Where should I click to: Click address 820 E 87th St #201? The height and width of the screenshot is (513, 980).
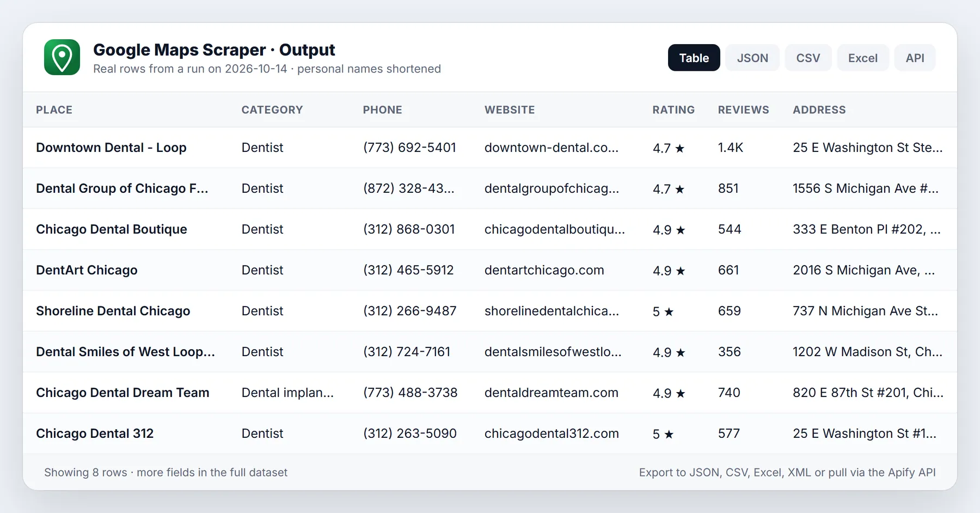coord(868,393)
